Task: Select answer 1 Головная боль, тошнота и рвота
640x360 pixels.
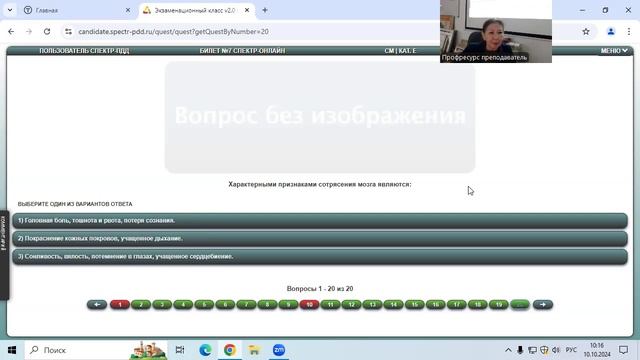Action: [320, 220]
